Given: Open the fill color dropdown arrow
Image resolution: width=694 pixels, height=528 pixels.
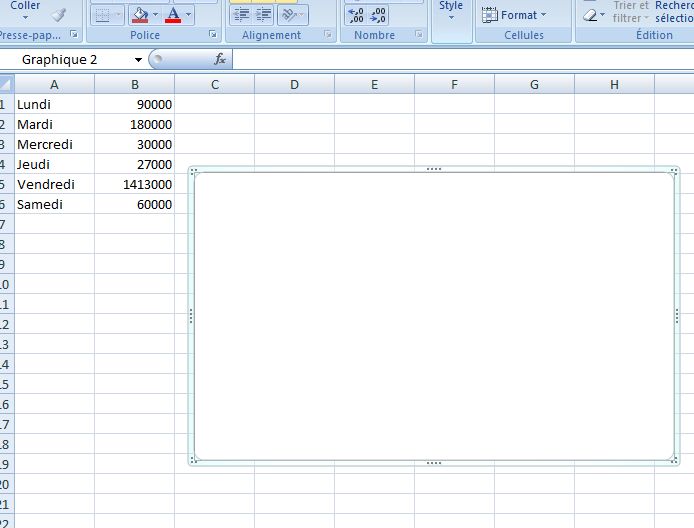Looking at the screenshot, I should coord(155,14).
